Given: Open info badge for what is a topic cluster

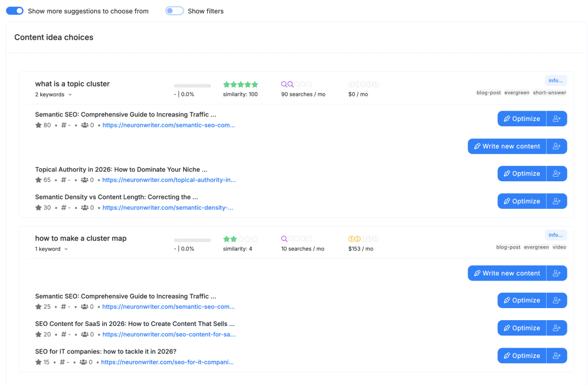Looking at the screenshot, I should 555,80.
